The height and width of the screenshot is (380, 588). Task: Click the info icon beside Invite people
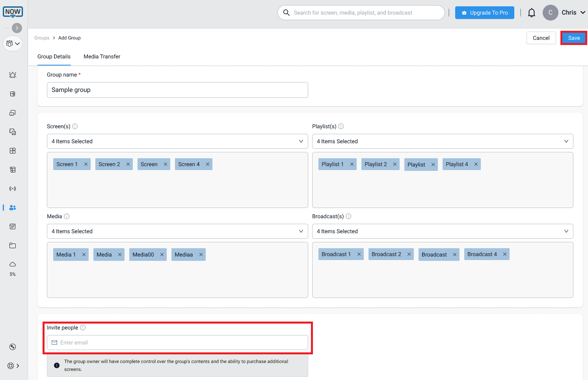[x=83, y=328]
